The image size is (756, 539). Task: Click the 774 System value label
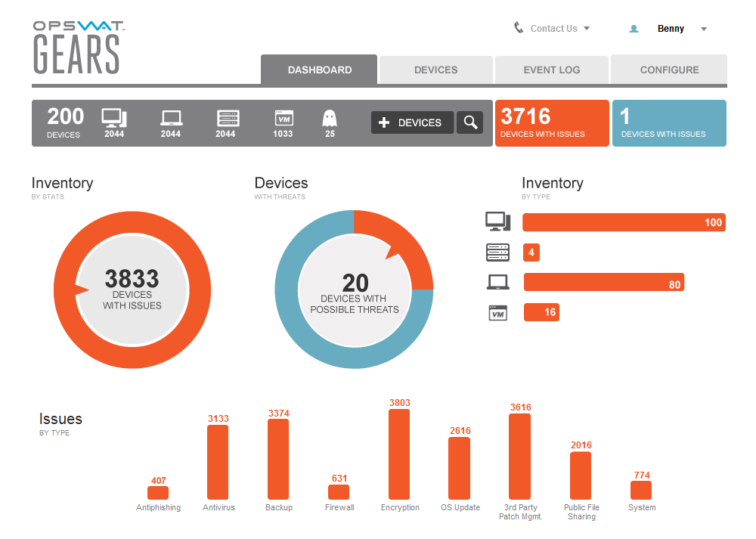642,475
